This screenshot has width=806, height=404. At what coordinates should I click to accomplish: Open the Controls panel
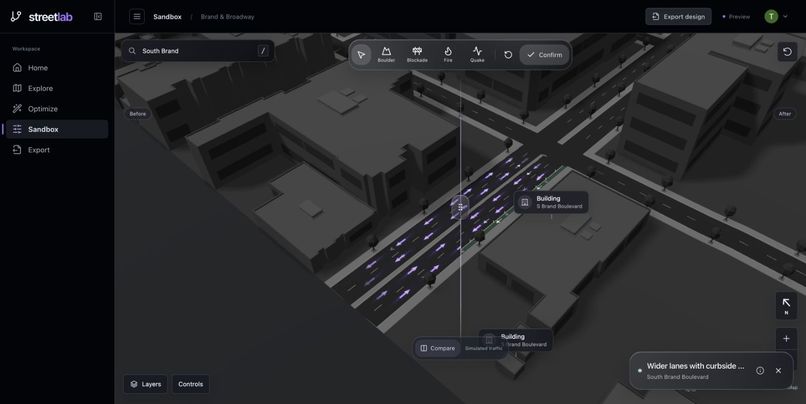(x=191, y=384)
